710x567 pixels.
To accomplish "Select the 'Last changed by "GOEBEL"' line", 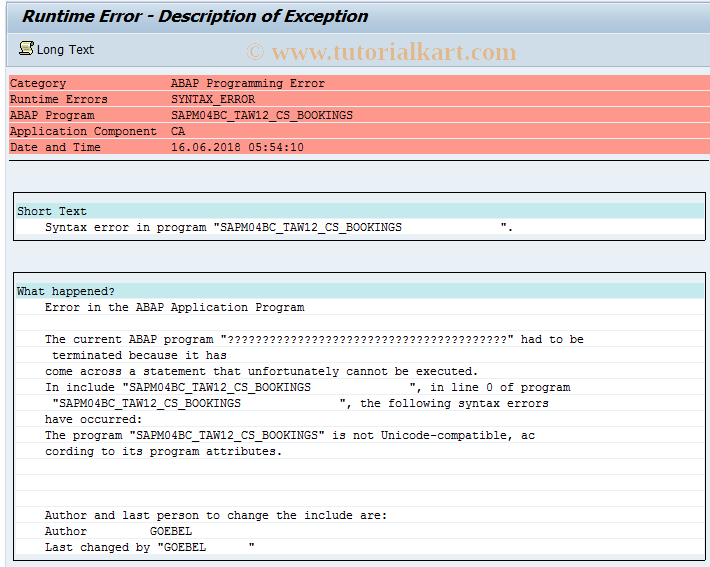I will tap(149, 548).
